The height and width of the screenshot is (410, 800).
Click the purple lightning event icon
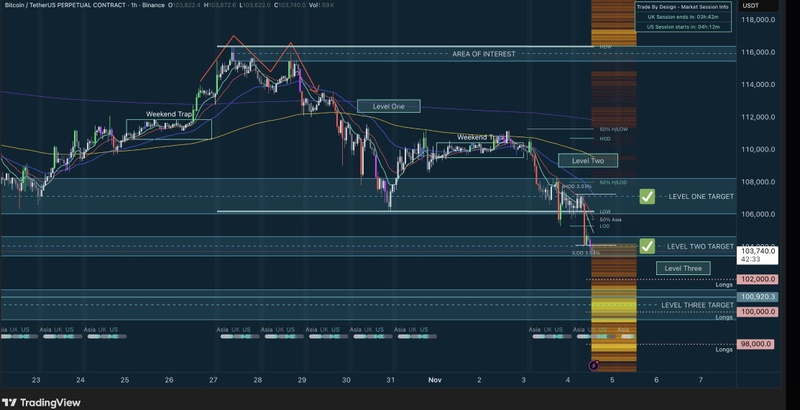pyautogui.click(x=594, y=365)
